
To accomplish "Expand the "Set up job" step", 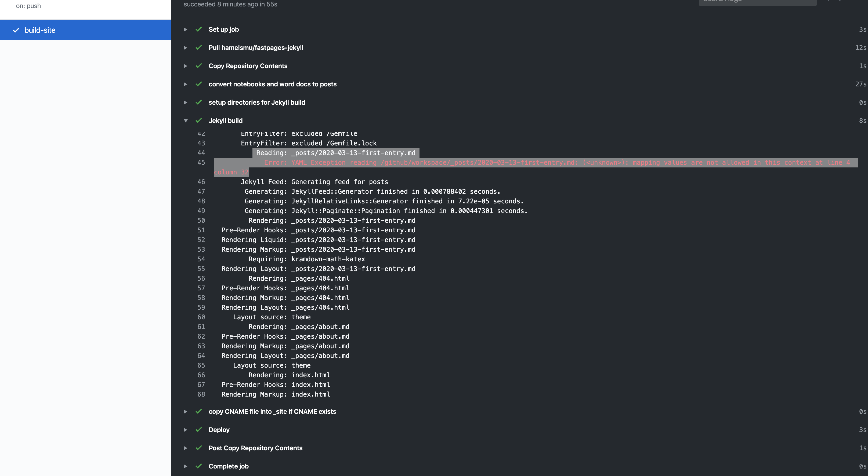I will pyautogui.click(x=185, y=29).
